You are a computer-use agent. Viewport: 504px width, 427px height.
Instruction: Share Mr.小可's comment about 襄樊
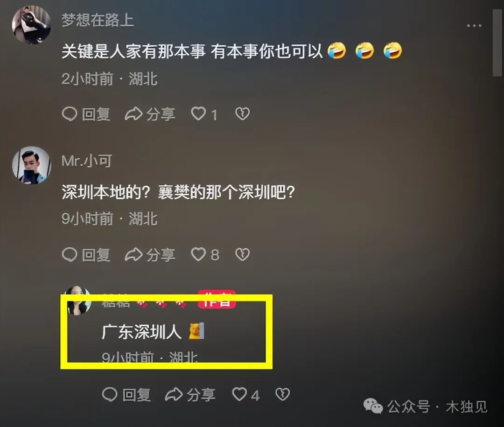coord(150,255)
